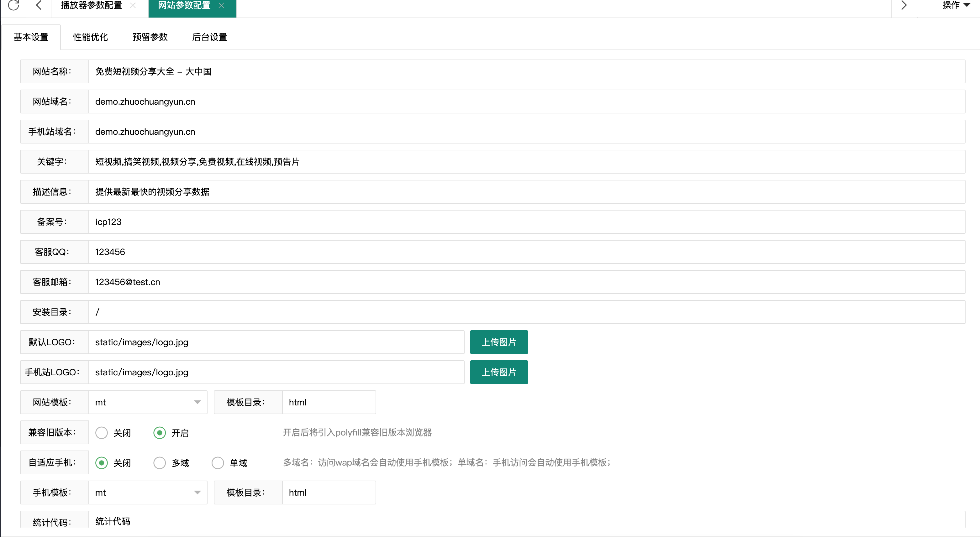The width and height of the screenshot is (980, 537).
Task: Click 模板目录 field next to 手机模板
Action: (x=329, y=493)
